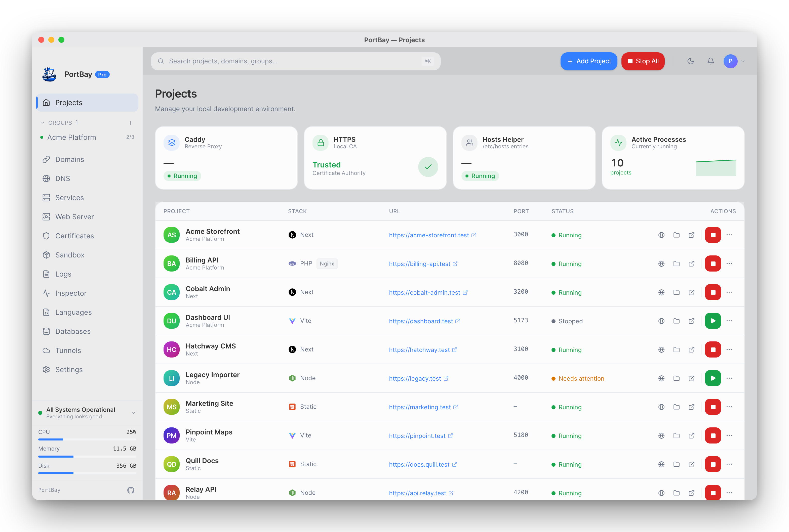Viewport: 789px width, 532px height.
Task: Navigate to Web Server
Action: [x=87, y=217]
